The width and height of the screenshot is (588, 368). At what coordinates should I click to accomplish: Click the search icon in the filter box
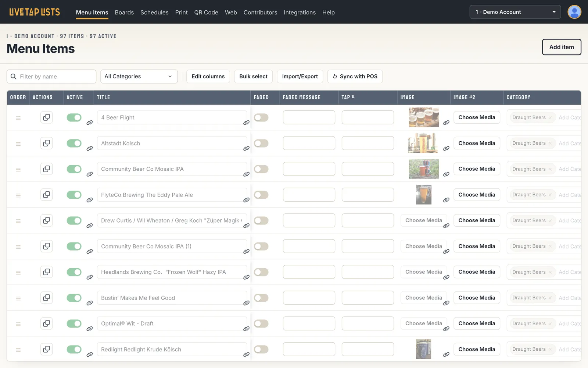pos(14,77)
